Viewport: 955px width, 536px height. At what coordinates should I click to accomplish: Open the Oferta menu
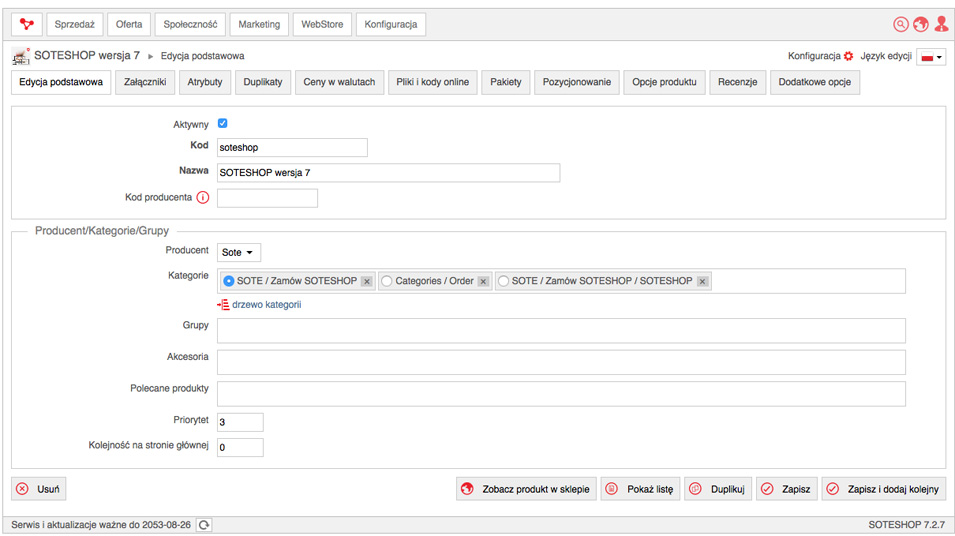click(x=129, y=24)
